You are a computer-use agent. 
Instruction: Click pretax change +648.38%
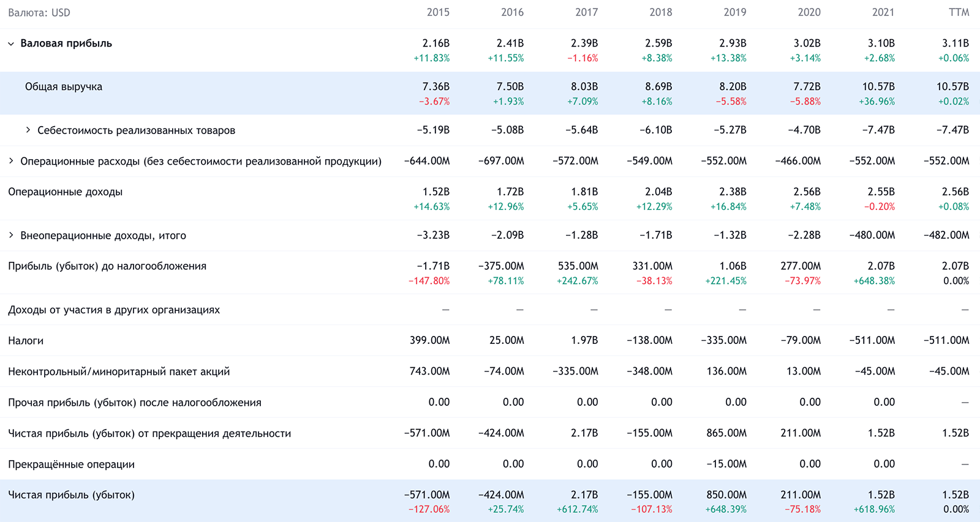[874, 281]
